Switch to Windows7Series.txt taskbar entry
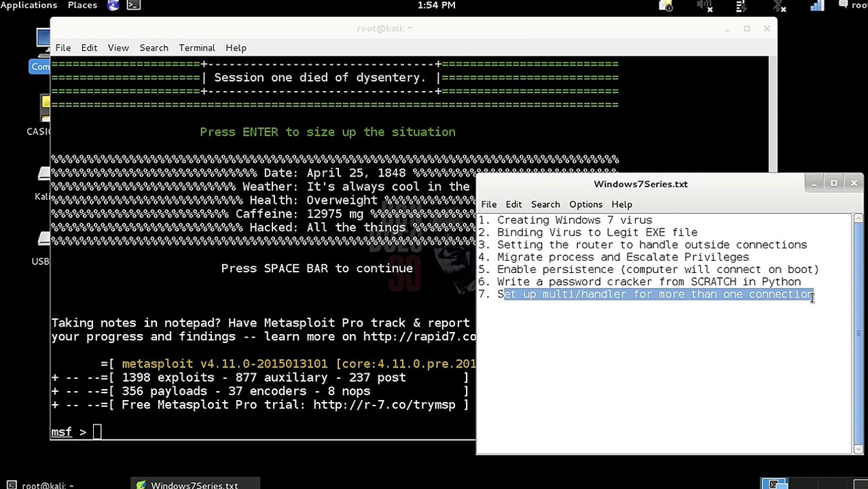The image size is (868, 489). pyautogui.click(x=194, y=484)
